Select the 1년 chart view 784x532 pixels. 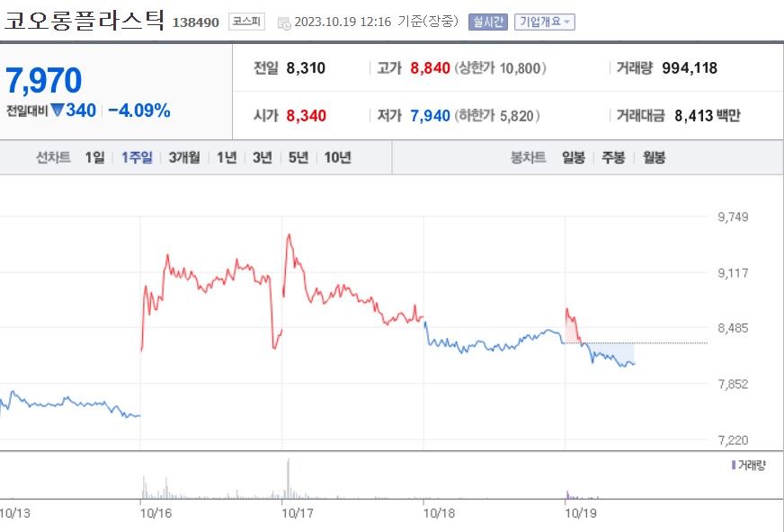coord(225,155)
